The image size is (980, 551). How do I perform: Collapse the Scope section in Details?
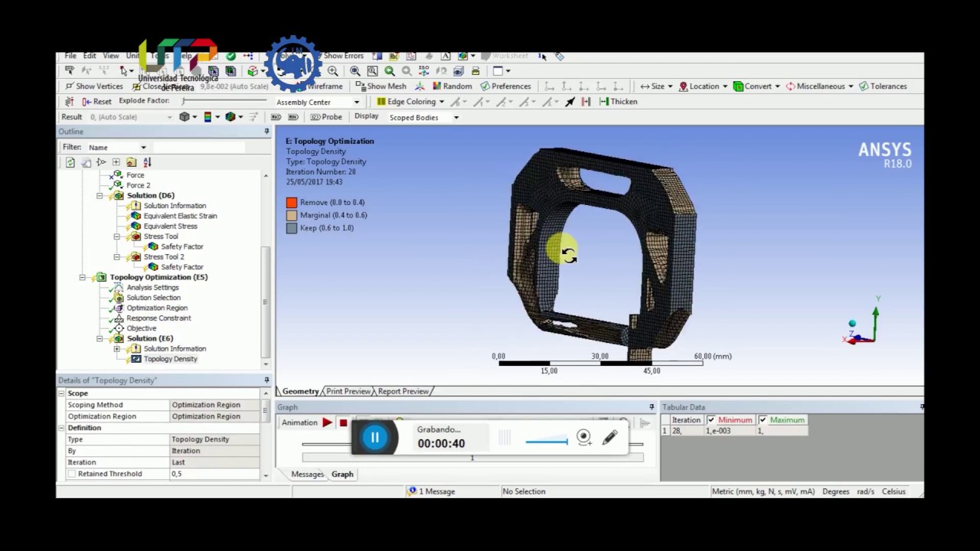tap(62, 393)
